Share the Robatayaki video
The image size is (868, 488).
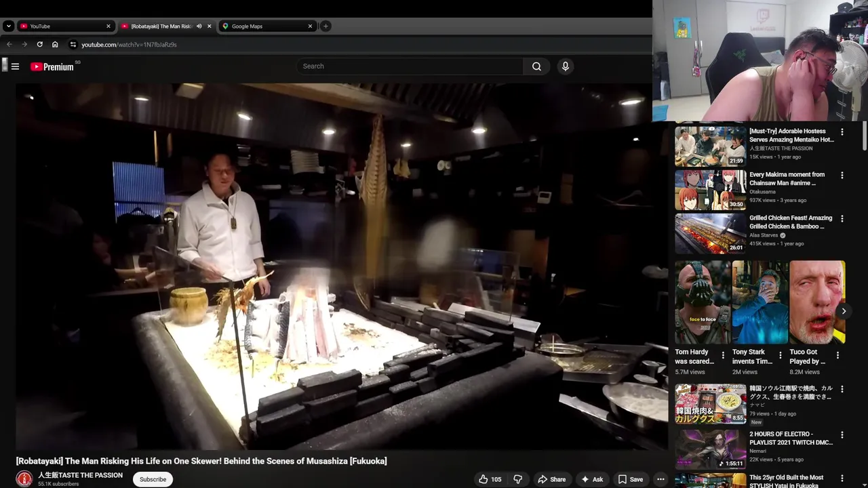pos(551,479)
